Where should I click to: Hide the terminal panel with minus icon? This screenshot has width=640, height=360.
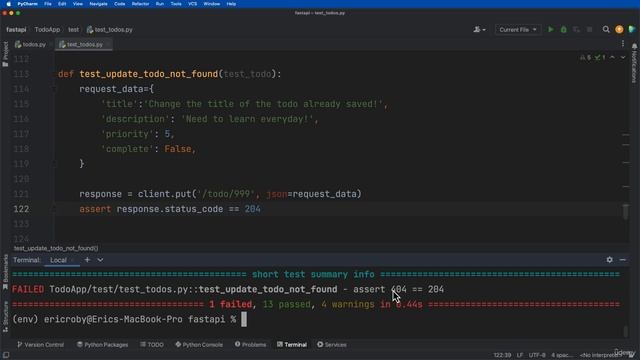[x=622, y=260]
